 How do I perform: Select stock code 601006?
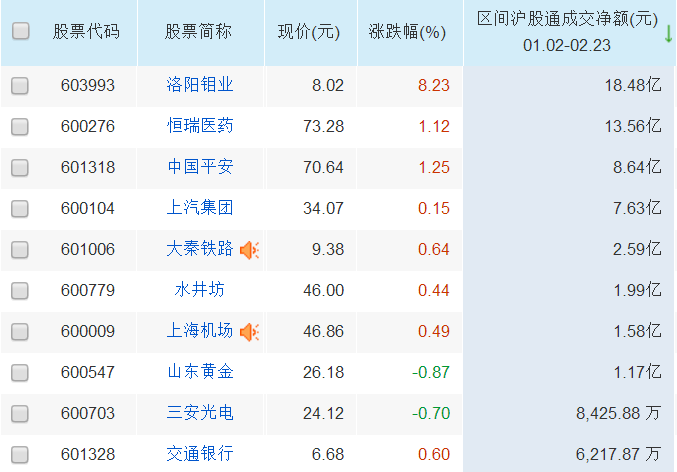coord(88,250)
